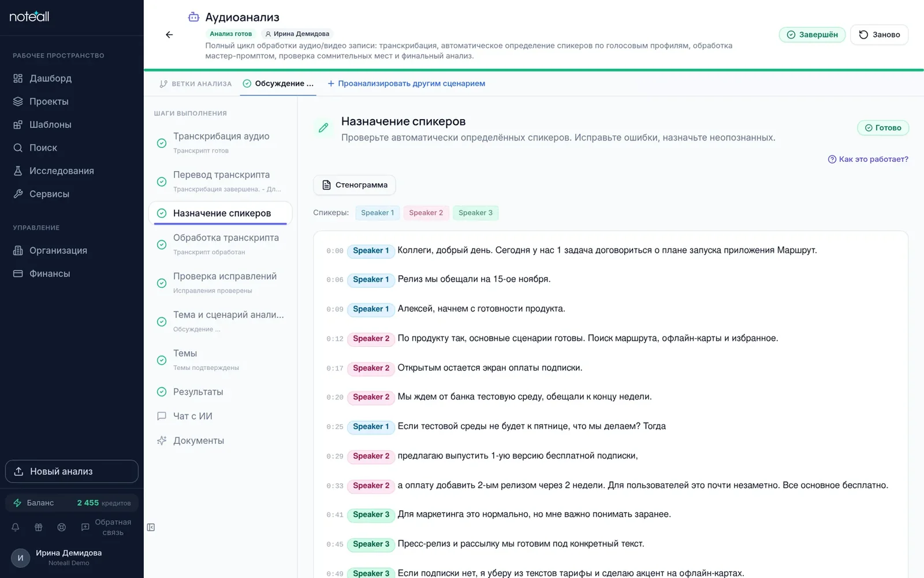924x578 pixels.
Task: Open Финансы in the sidebar
Action: point(72,273)
